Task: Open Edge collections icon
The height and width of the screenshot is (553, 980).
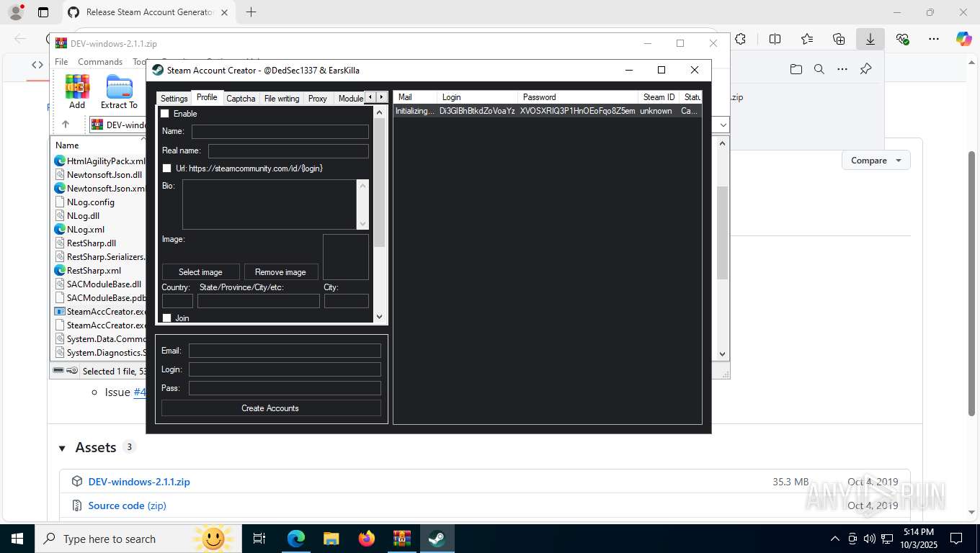Action: 839,40
